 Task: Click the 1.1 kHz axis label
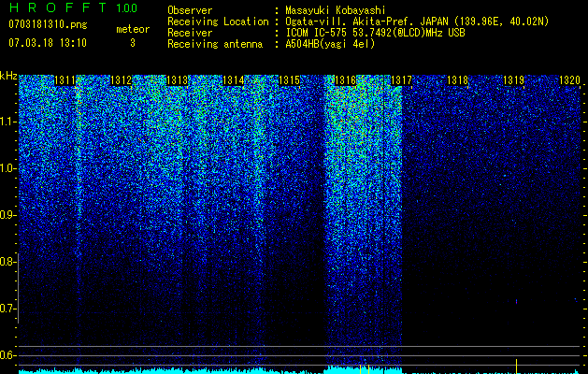tap(7, 122)
